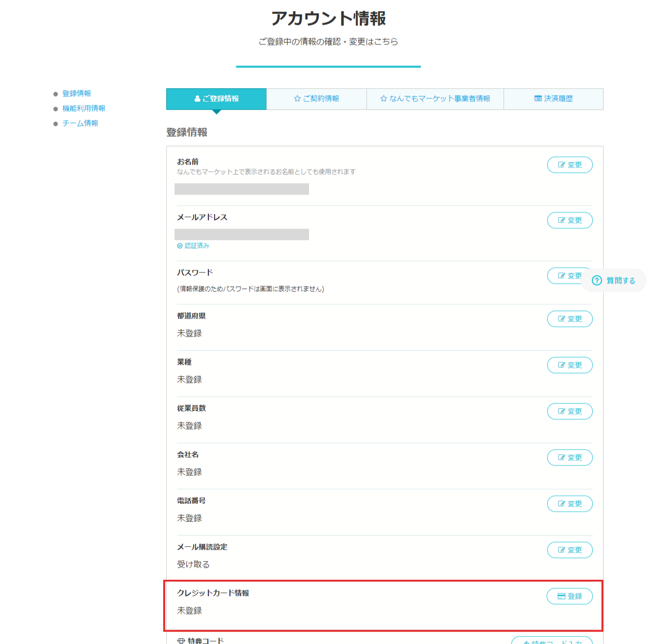Click the 認証済み check icon
Viewport: 657px width, 644px height.
coord(180,246)
